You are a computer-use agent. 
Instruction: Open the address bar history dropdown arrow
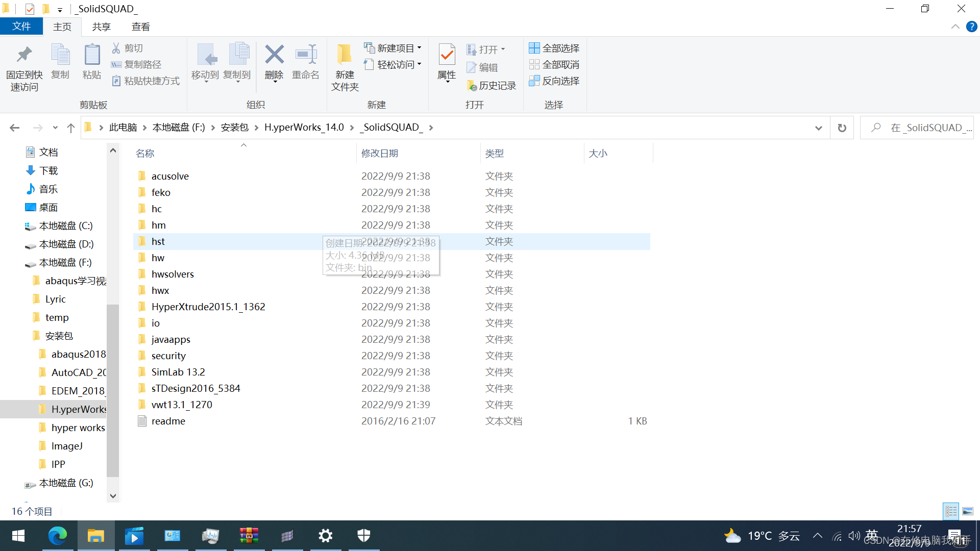point(819,128)
